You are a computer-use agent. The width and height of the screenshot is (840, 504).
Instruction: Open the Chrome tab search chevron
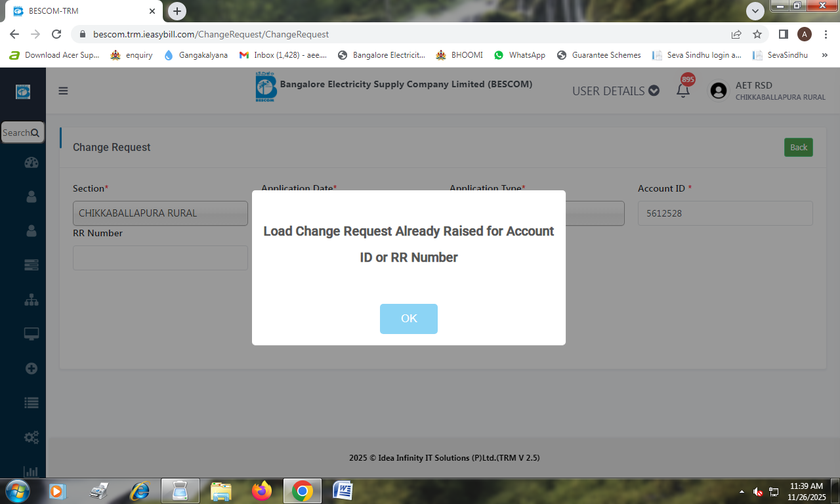pos(755,11)
